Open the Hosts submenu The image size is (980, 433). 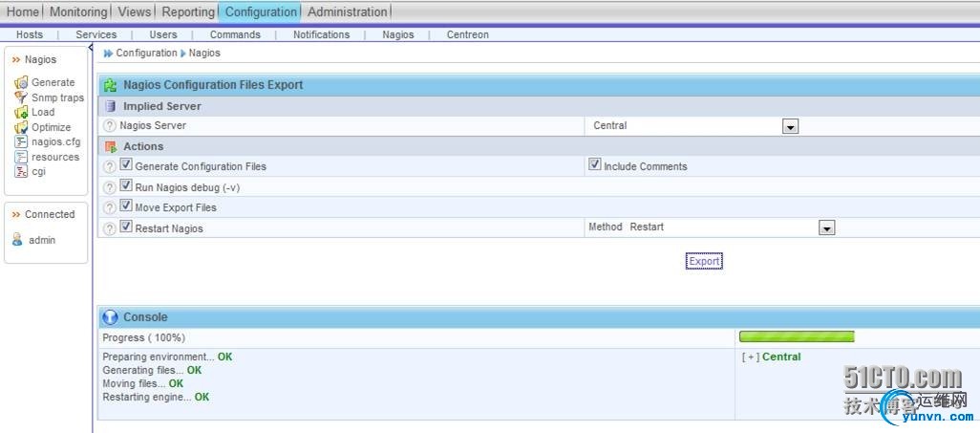(30, 35)
